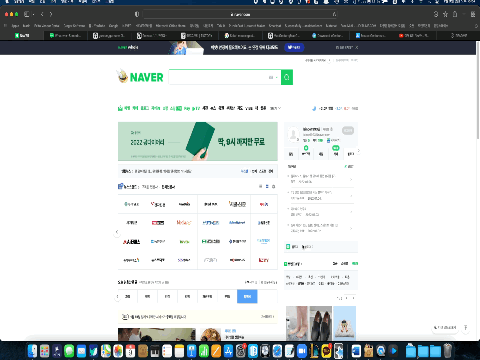480x360 pixels.
Task: Expand the service menu 더보기 dropdown
Action: tap(275, 108)
